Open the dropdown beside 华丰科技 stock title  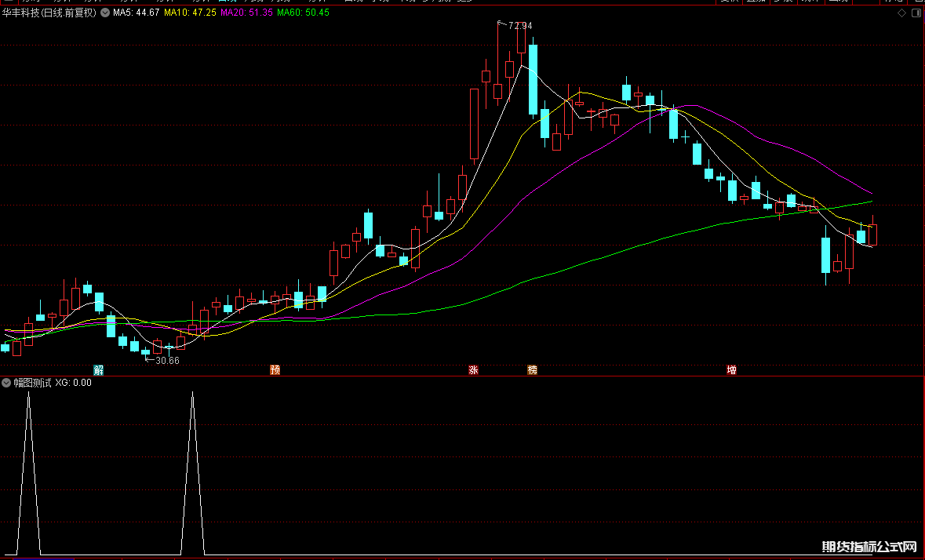[x=105, y=13]
